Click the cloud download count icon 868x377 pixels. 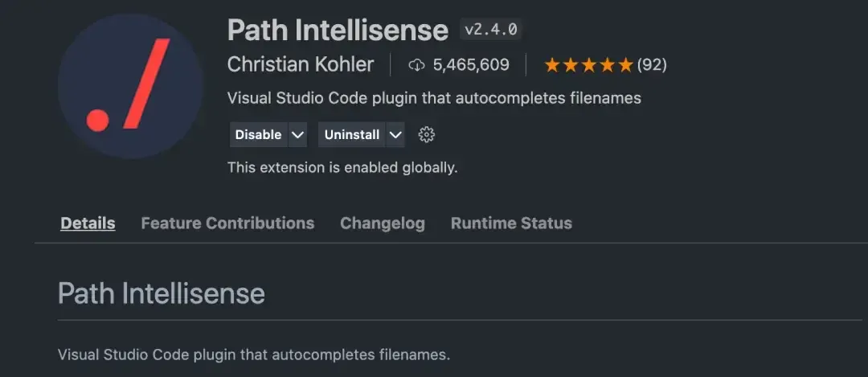click(416, 65)
